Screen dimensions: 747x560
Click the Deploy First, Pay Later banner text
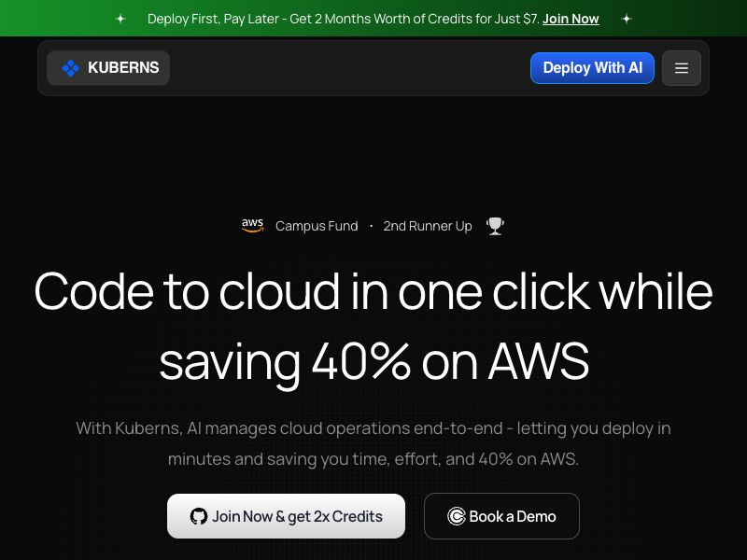coord(343,19)
